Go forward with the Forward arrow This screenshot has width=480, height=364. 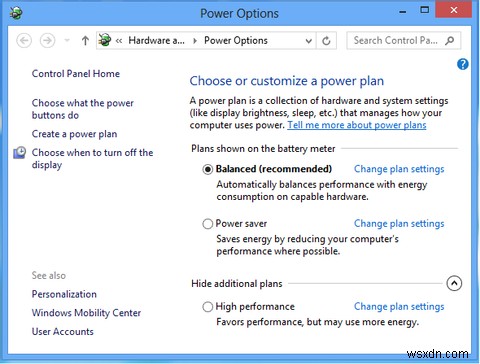(47, 41)
